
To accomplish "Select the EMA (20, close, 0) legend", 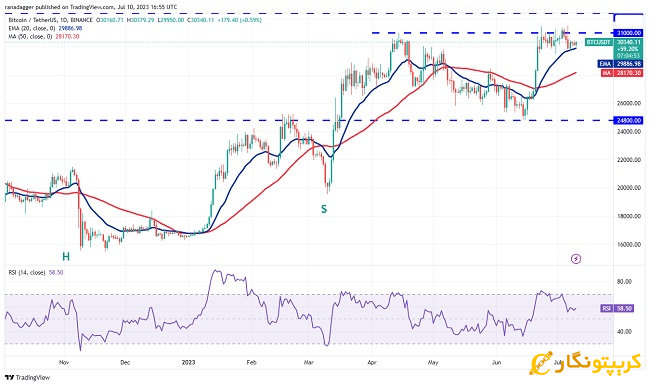I will click(x=32, y=28).
